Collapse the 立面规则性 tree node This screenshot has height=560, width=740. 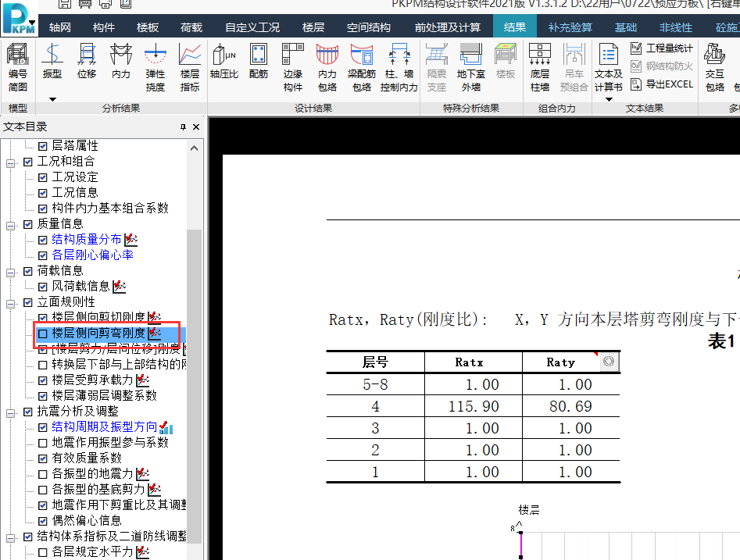point(10,303)
